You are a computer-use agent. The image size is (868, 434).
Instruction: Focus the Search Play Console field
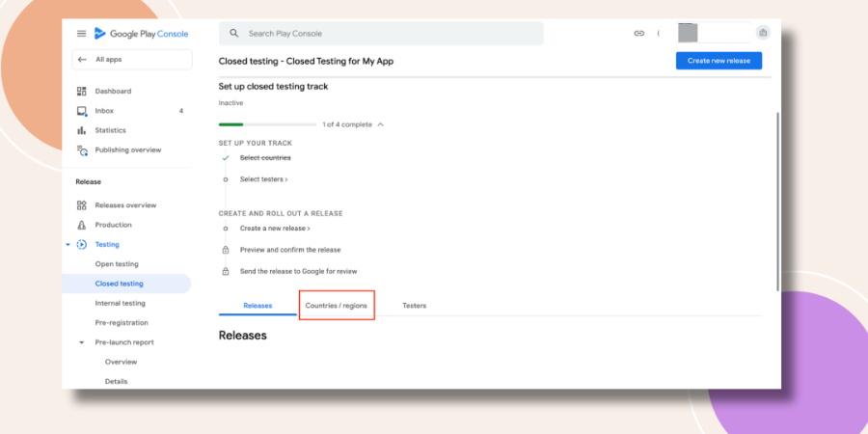pos(381,33)
